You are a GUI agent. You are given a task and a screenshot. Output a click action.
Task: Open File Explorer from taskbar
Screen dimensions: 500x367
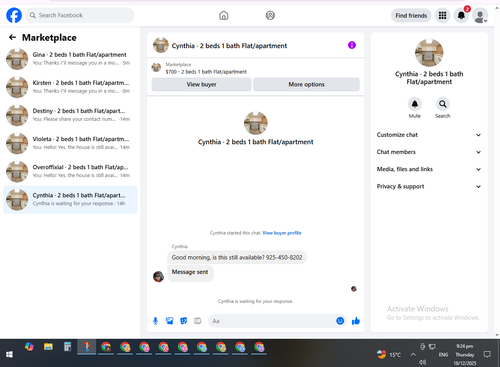(x=48, y=347)
